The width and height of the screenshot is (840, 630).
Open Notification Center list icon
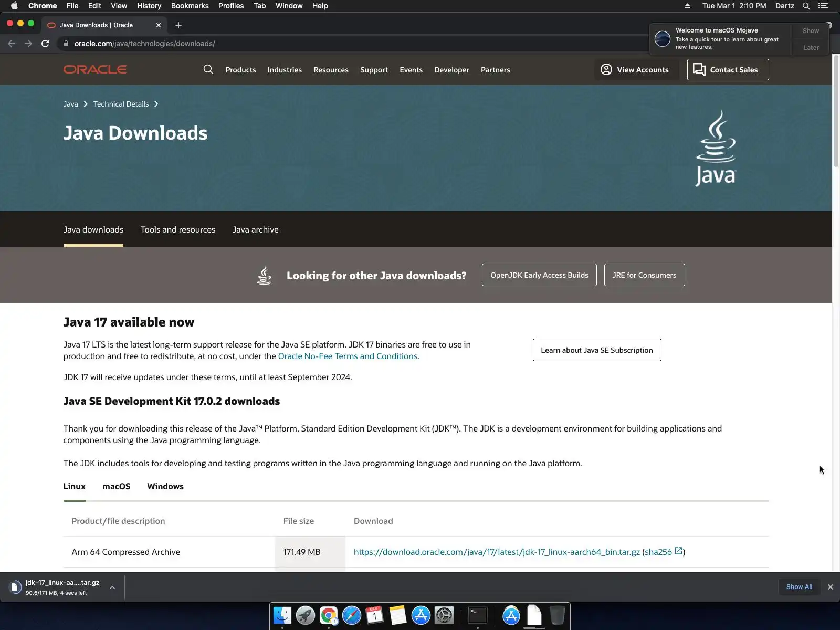(x=823, y=6)
